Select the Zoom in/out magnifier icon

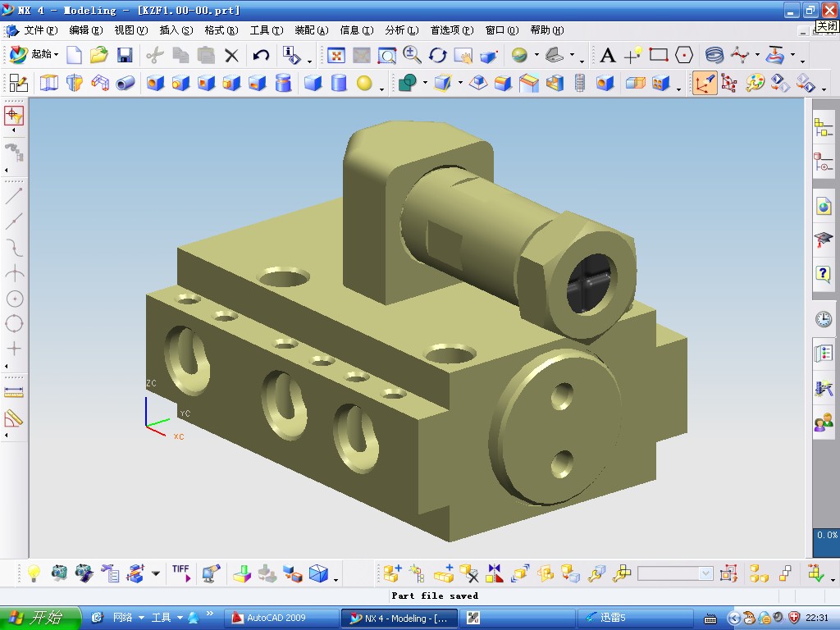(412, 55)
